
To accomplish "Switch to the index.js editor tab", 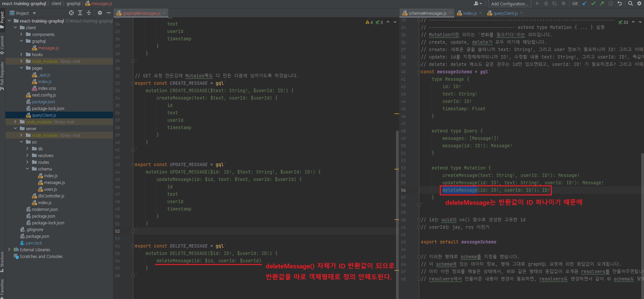I will (x=470, y=13).
